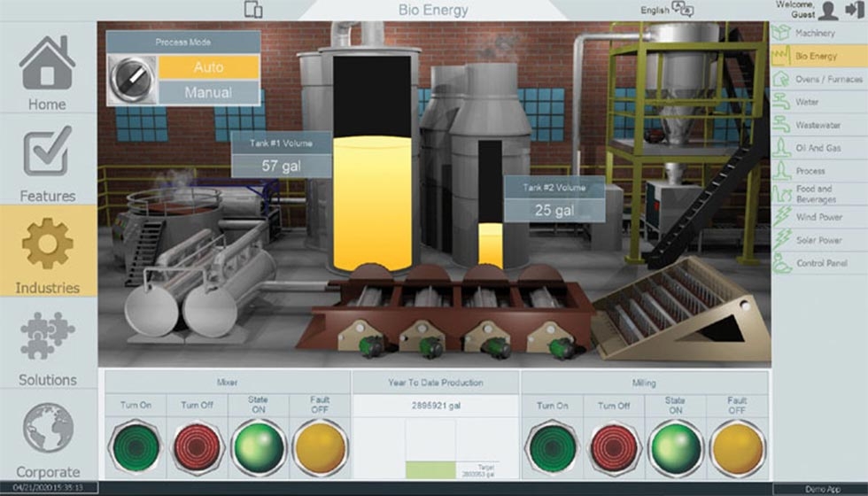Screen dimensions: 868x496
Task: Select Wind Power in the industries list
Action: (x=817, y=217)
